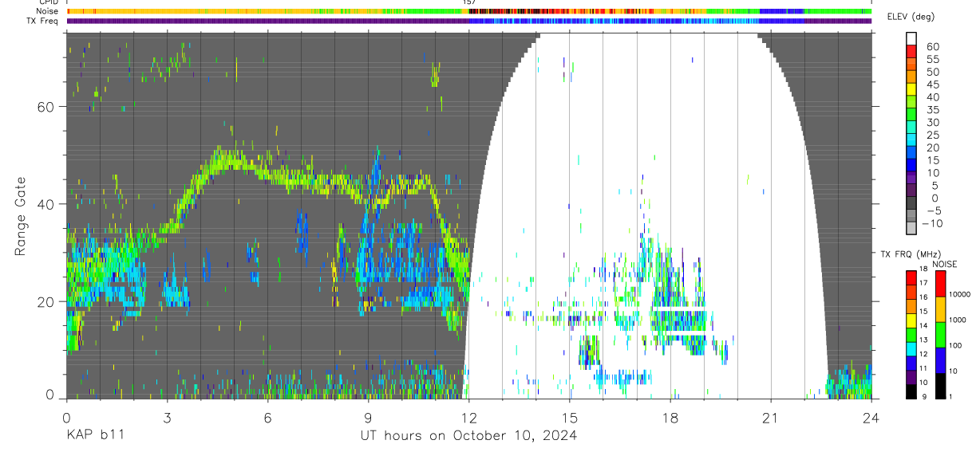980x452 pixels.
Task: Click the orange segment of the NOISE legend
Action: click(x=940, y=309)
